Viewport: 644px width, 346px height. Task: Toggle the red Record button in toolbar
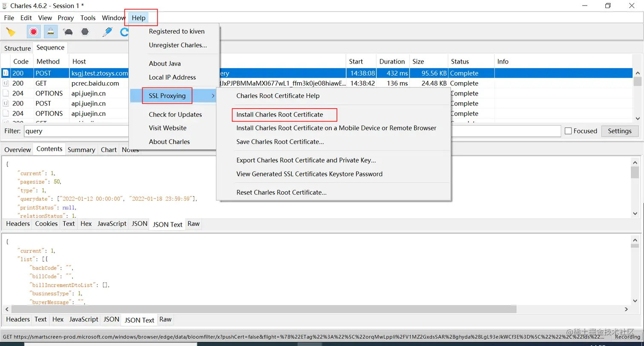(34, 32)
